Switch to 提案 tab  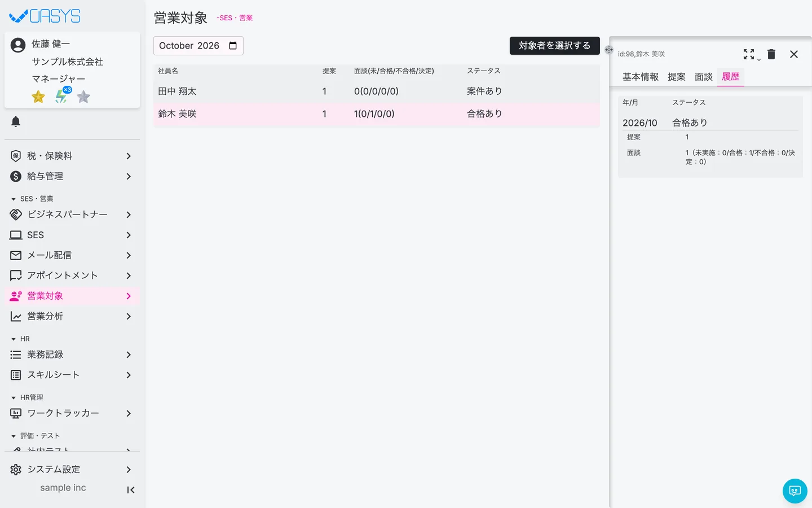677,77
